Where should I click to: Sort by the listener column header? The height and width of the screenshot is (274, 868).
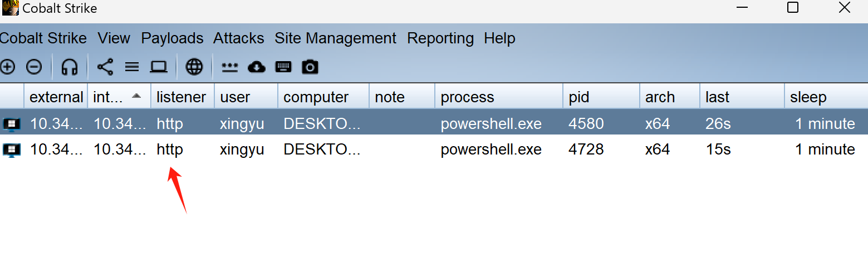click(x=183, y=97)
